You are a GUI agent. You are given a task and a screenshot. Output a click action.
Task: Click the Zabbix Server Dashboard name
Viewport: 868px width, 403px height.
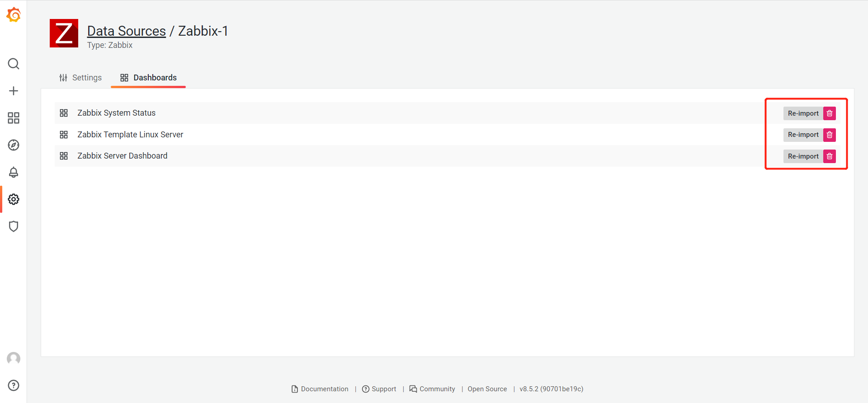click(x=123, y=156)
